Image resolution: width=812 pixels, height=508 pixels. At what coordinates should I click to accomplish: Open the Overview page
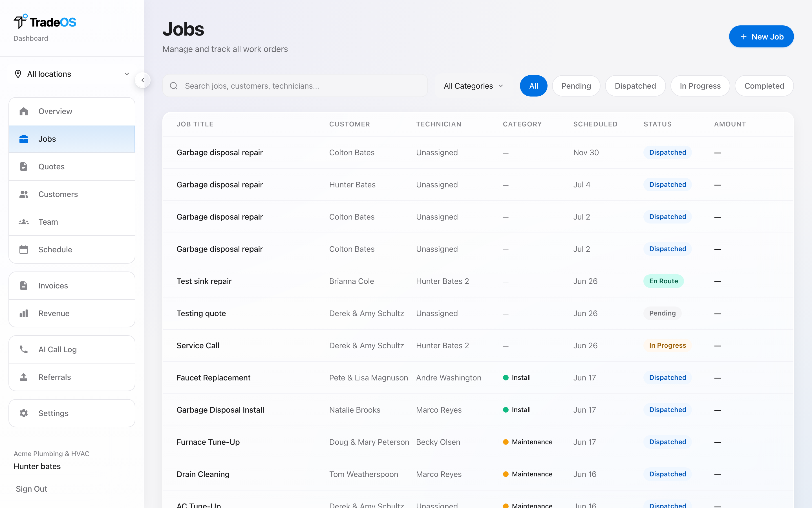pyautogui.click(x=72, y=111)
